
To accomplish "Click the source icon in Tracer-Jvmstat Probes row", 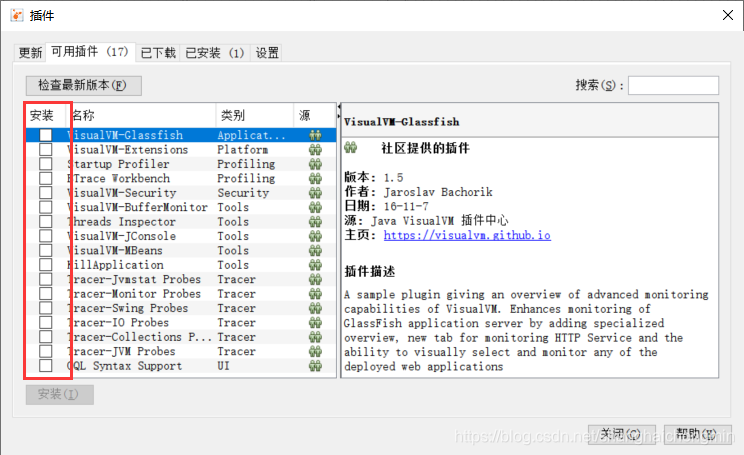I will pos(315,279).
